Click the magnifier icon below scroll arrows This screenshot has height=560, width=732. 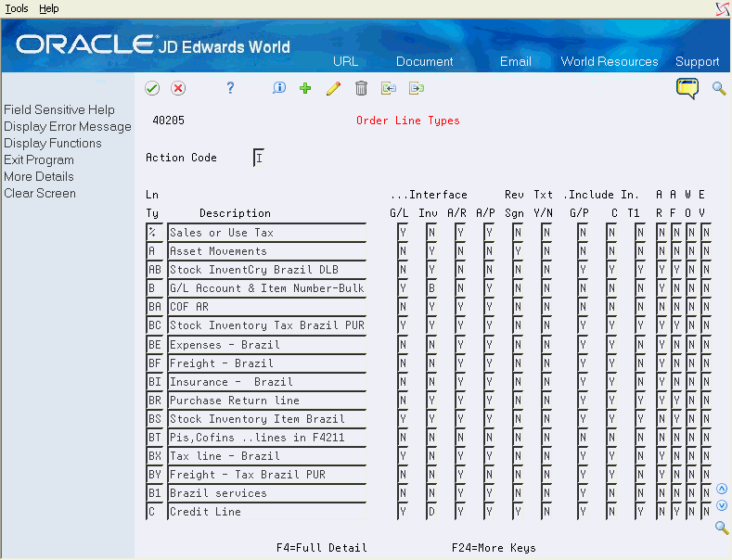pos(722,528)
